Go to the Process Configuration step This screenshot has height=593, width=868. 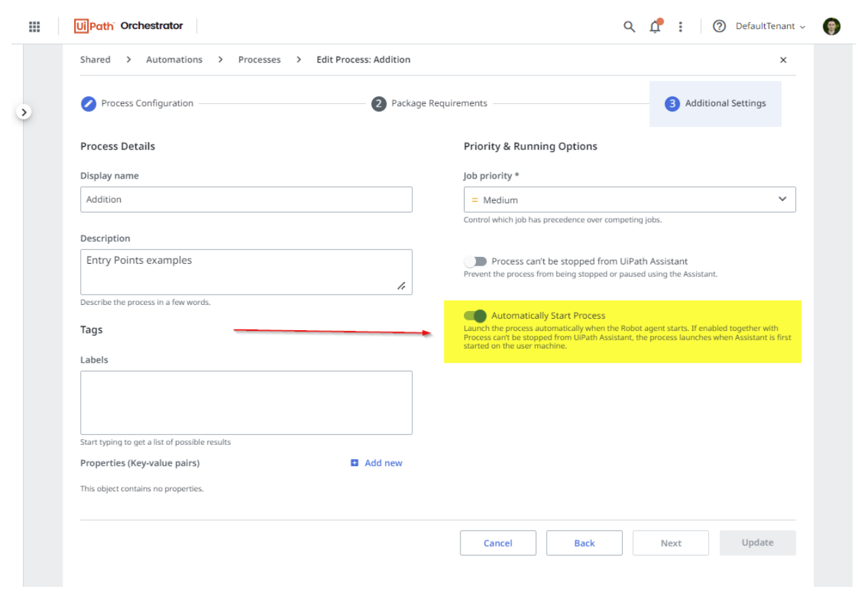tap(137, 103)
